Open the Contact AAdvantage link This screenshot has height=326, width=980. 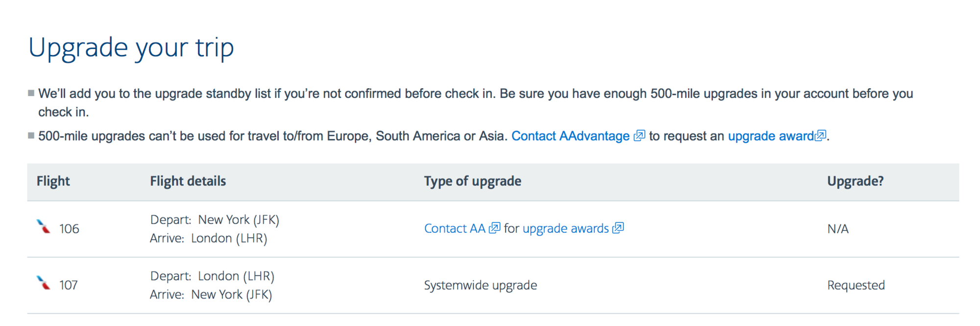[570, 136]
